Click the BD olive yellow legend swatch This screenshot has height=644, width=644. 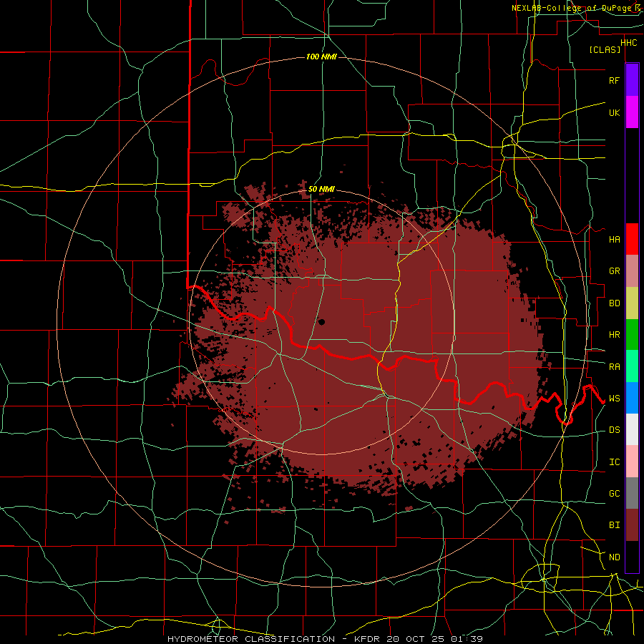click(x=632, y=303)
